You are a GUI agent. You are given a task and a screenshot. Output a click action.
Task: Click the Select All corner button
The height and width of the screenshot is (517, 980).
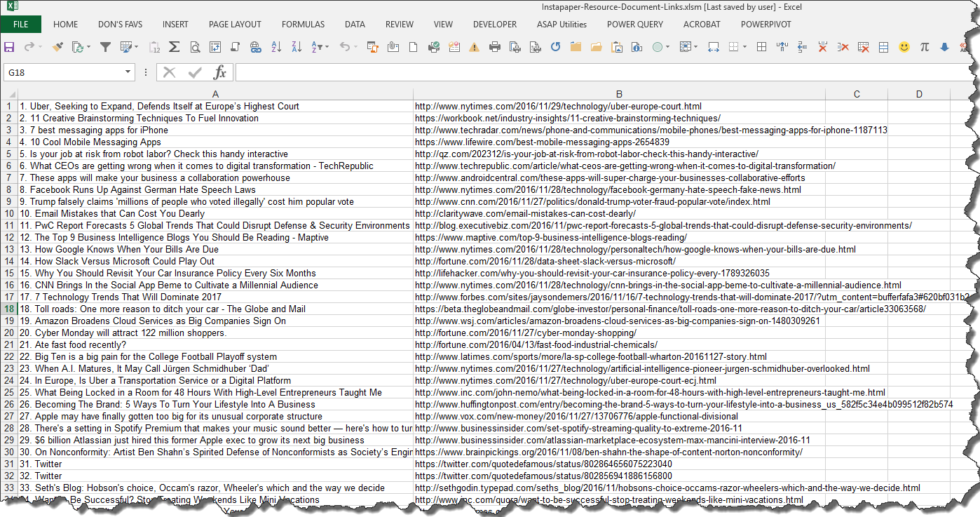coord(9,94)
